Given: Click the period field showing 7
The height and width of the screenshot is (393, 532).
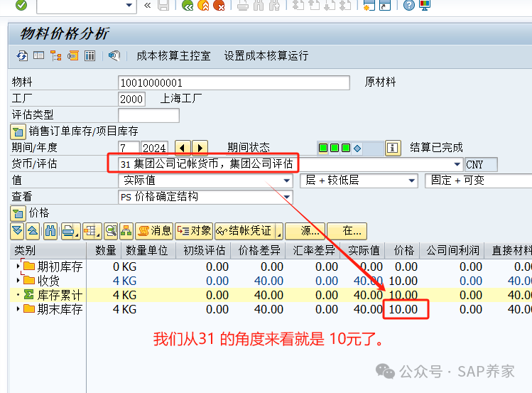Looking at the screenshot, I should coord(129,148).
